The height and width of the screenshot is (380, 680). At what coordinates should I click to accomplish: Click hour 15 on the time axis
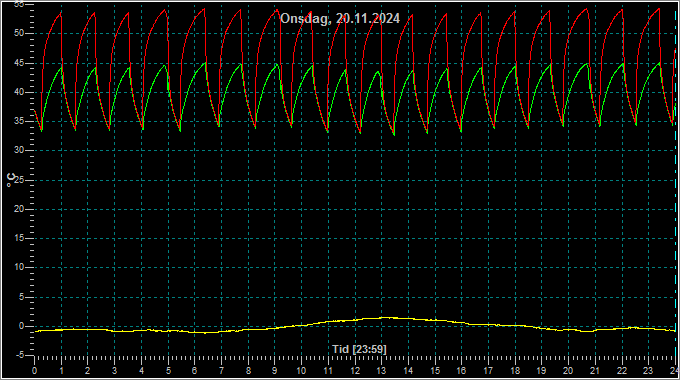coord(435,371)
